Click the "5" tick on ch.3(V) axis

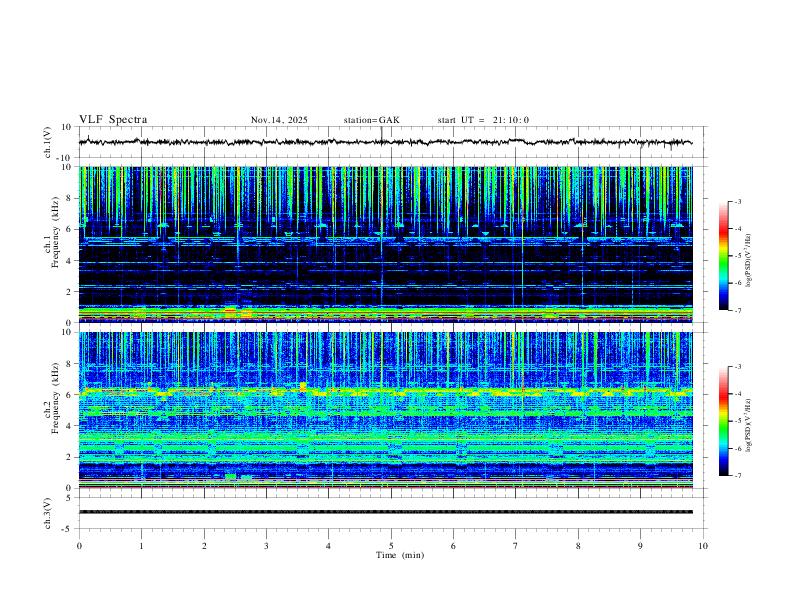pyautogui.click(x=69, y=498)
